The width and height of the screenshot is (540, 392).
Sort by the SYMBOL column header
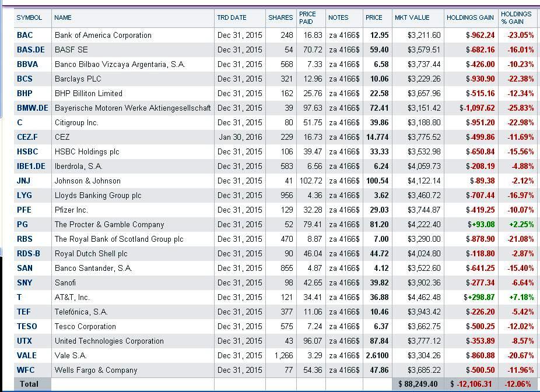coord(29,17)
